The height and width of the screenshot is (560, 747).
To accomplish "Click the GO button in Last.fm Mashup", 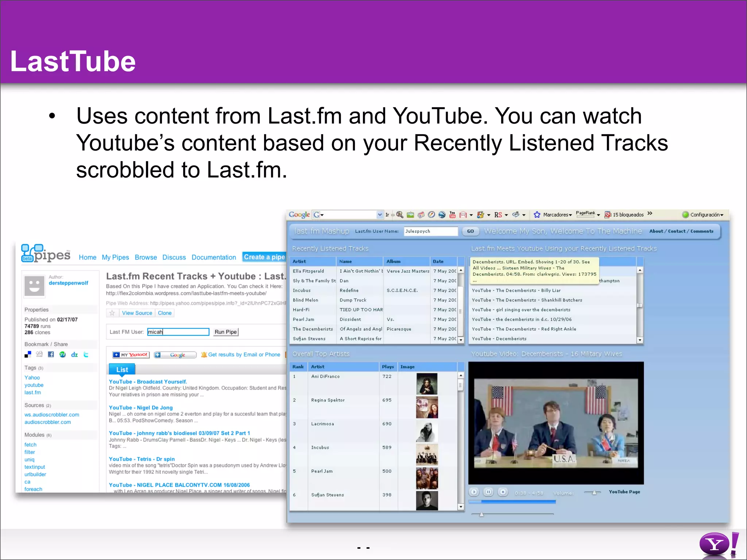I will (471, 231).
